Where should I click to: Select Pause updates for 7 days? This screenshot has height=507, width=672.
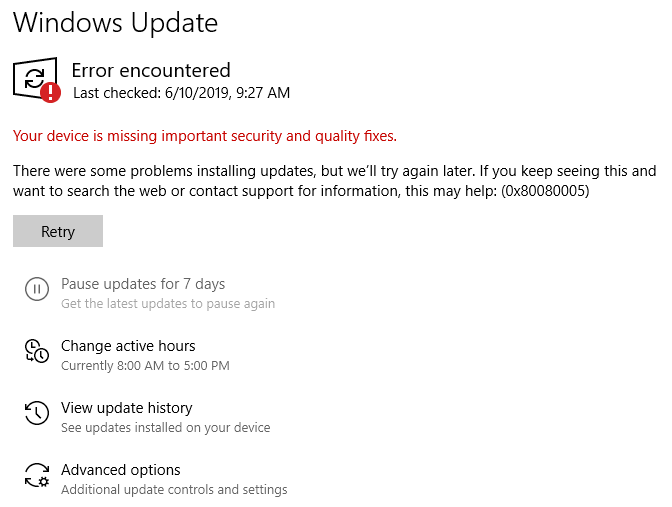click(x=143, y=284)
